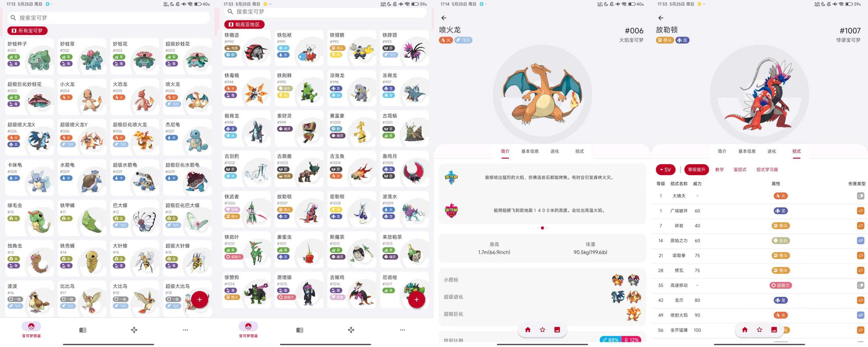Select the 吸取拳 move row
Screen dimensions: 868x347
point(759,255)
